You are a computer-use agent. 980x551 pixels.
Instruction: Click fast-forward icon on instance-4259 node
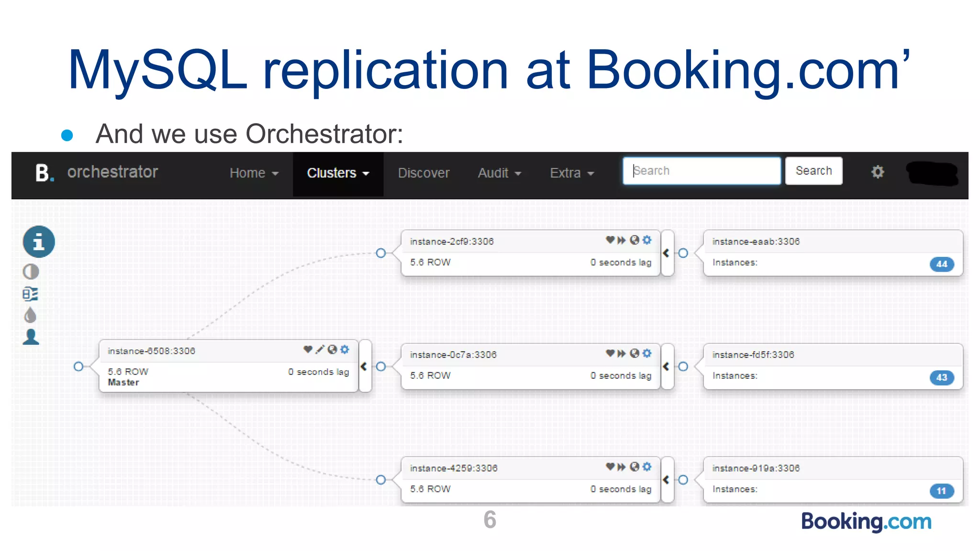tap(622, 467)
